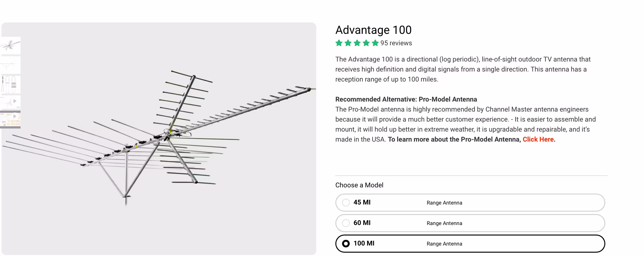Open the mounting hardware parts thumbnail
This screenshot has width=644, height=256.
pyautogui.click(x=11, y=84)
